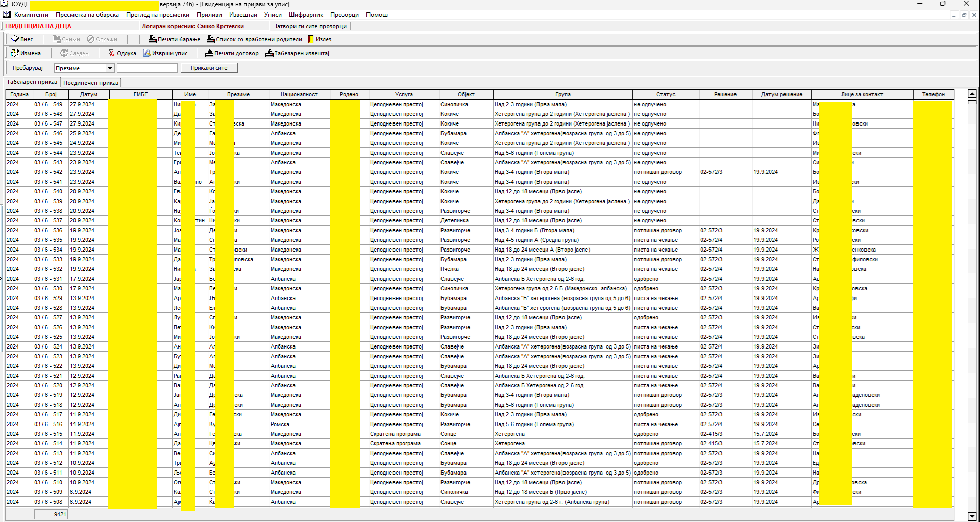Click Затвори ги сите прозорци button

click(x=310, y=26)
